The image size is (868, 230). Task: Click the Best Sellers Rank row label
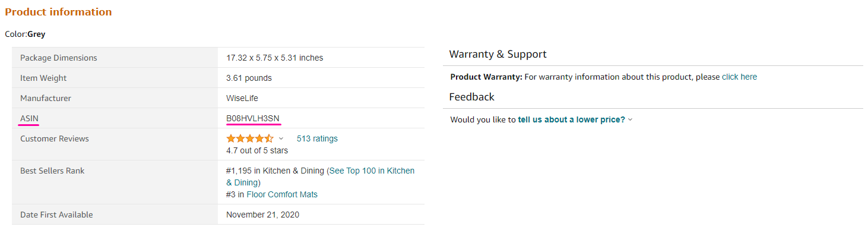52,171
